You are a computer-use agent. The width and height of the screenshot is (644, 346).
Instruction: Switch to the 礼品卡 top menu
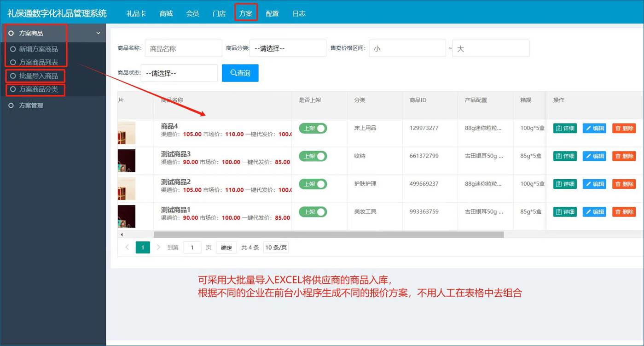[136, 13]
